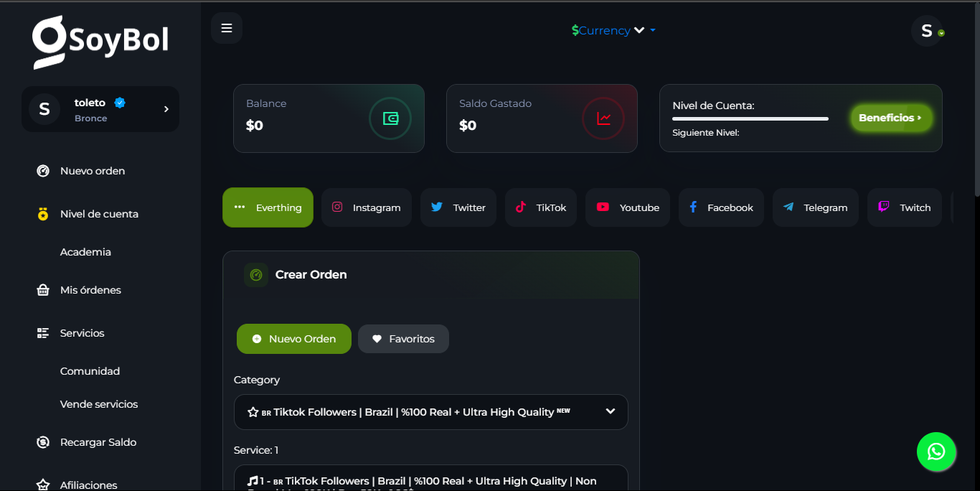The width and height of the screenshot is (980, 491).
Task: Click the hamburger menu icon
Action: [x=227, y=28]
